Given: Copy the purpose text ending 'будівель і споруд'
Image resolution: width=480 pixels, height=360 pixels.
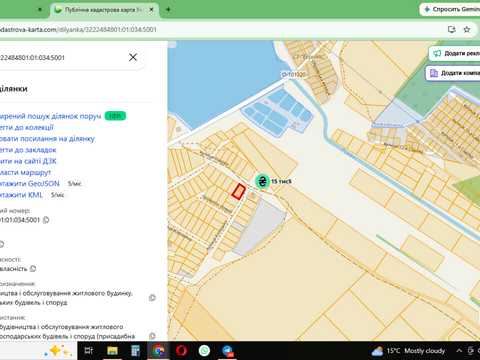Looking at the screenshot, I should [x=152, y=298].
